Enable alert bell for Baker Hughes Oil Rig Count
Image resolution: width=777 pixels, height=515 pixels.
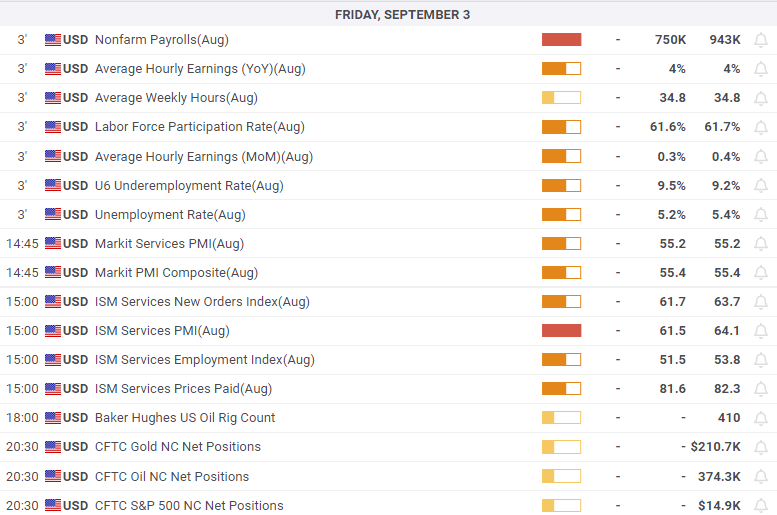point(761,417)
